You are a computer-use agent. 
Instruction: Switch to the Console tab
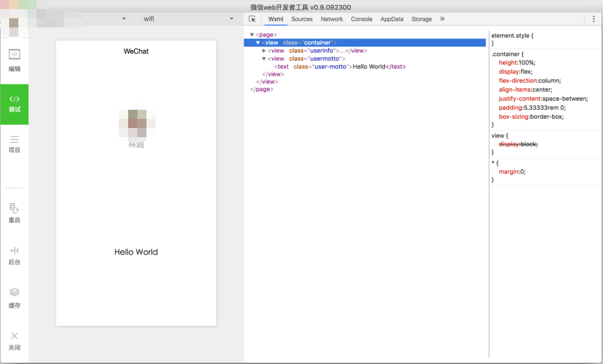point(361,19)
